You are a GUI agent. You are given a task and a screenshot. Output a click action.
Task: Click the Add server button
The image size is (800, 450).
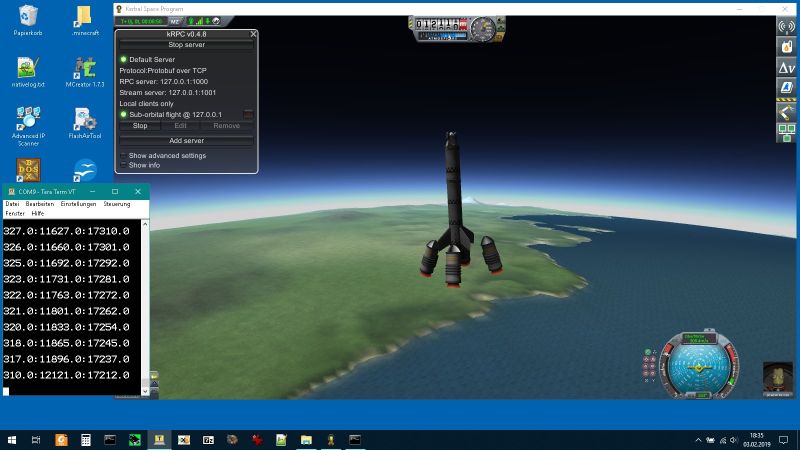click(x=186, y=140)
